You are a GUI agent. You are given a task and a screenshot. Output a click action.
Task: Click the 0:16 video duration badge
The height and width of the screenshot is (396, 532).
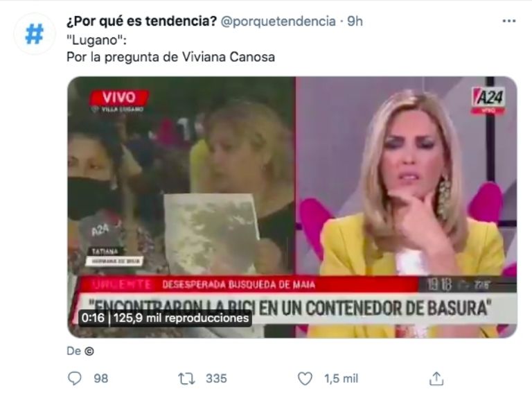93,318
